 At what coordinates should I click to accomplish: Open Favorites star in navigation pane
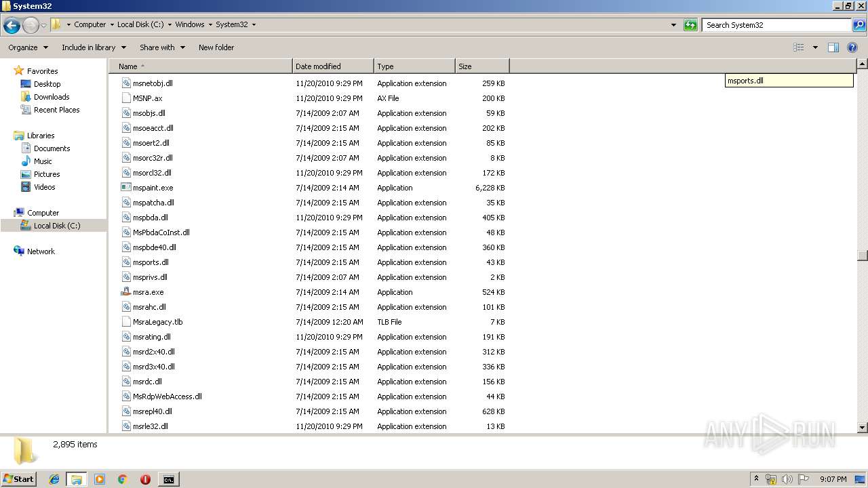pos(19,70)
